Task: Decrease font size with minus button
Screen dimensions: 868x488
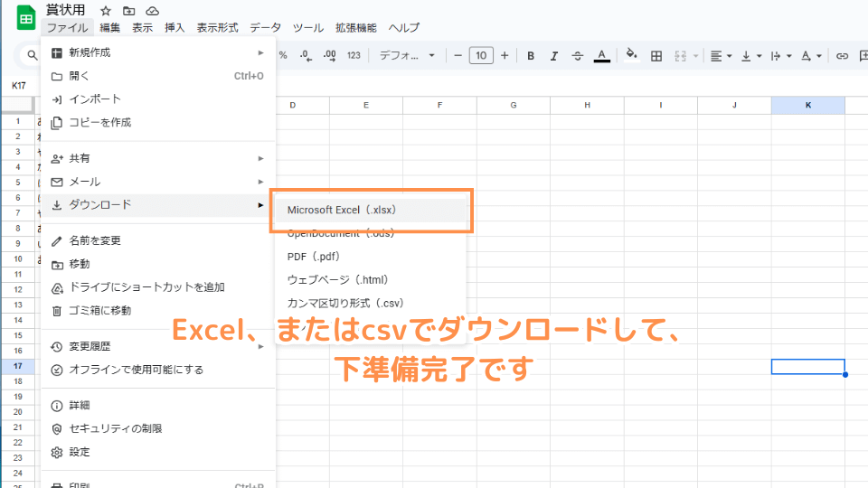Action: point(458,55)
